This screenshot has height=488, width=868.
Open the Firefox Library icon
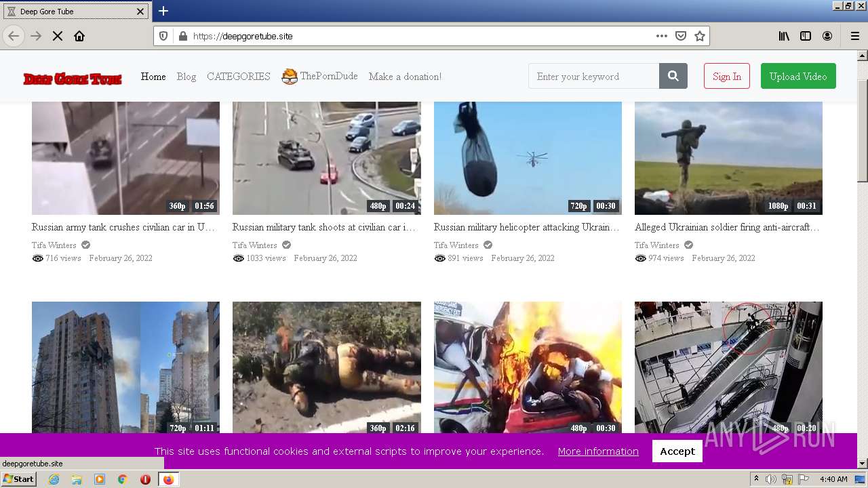tap(784, 36)
